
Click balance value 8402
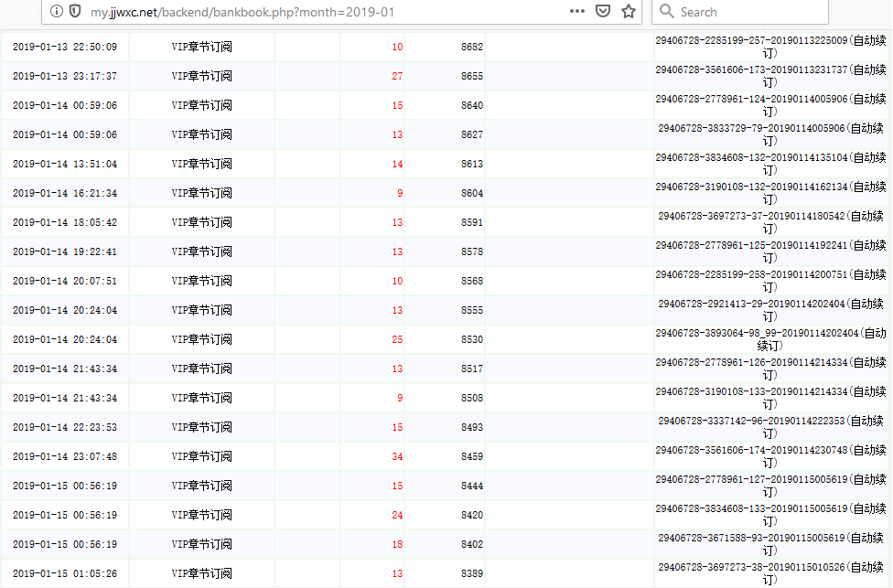472,544
